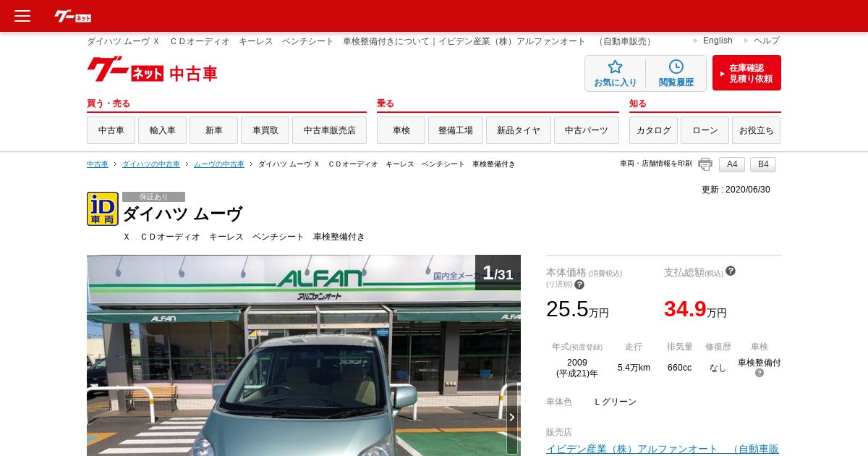Open the 中古車 menu item
Screen dimensions: 868x456
point(111,130)
